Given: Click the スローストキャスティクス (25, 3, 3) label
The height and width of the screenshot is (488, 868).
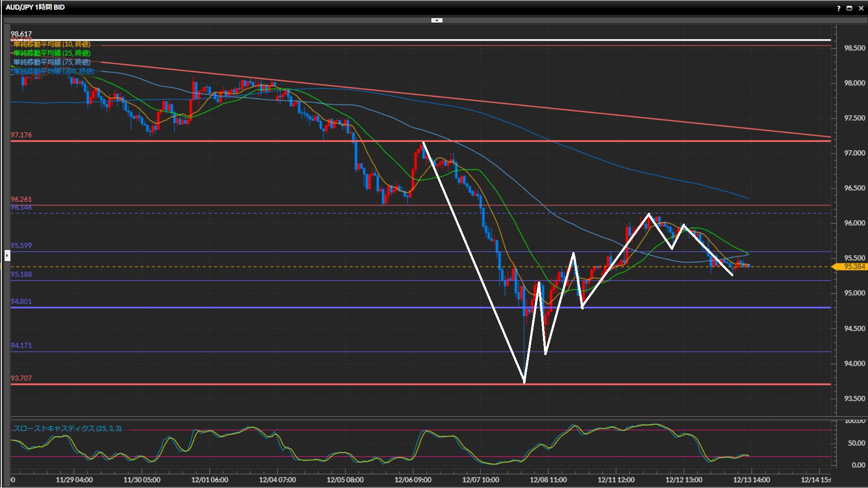Looking at the screenshot, I should (x=67, y=428).
